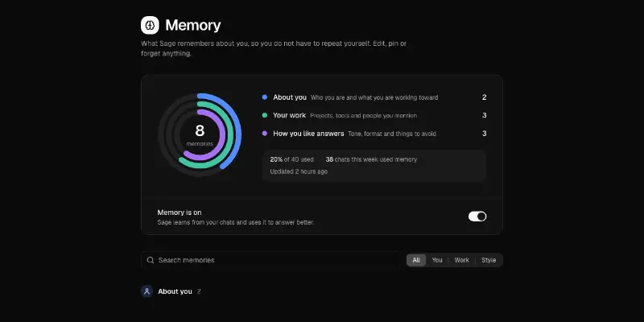Click the Memory is on label

coord(180,213)
